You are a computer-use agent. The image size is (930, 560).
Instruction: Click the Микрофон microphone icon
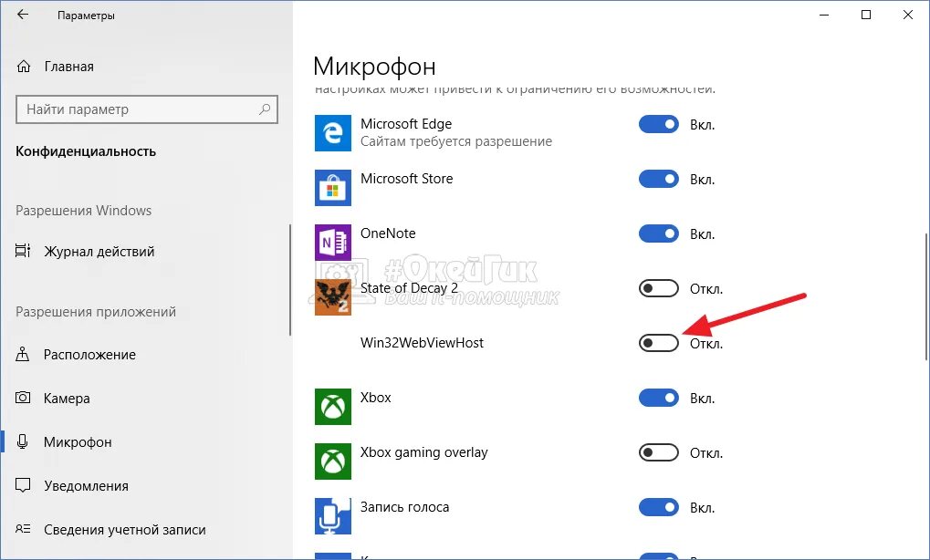(x=23, y=441)
